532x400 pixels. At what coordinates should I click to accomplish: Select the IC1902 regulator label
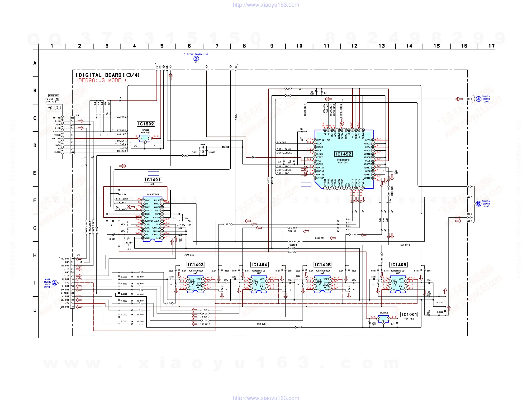pyautogui.click(x=146, y=124)
